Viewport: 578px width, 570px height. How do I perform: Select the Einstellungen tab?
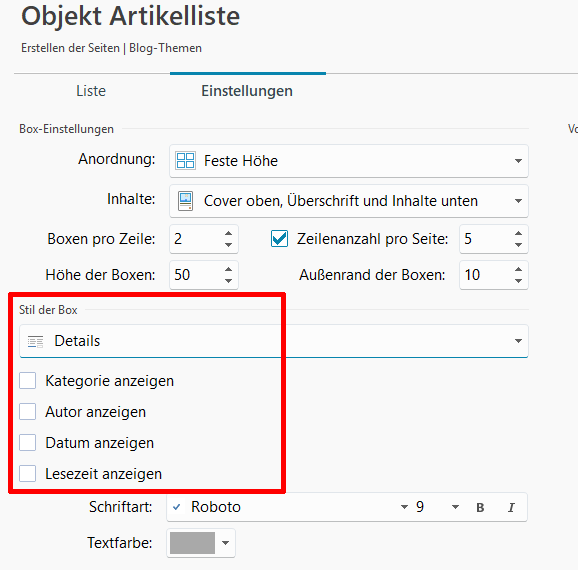(247, 91)
